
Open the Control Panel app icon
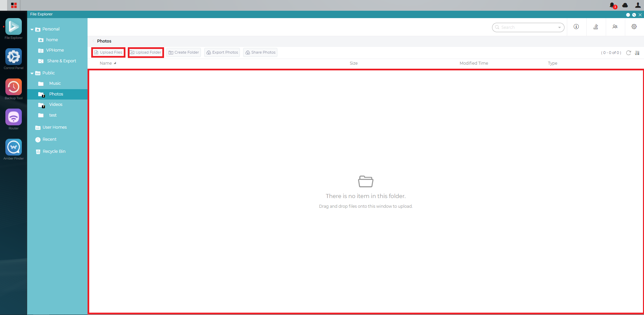tap(13, 57)
